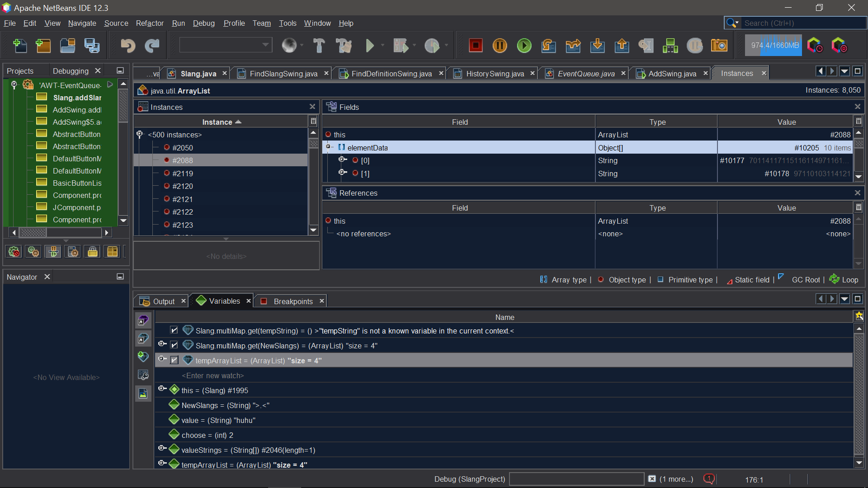Expand the [0] String element
The image size is (868, 488).
pos(343,160)
